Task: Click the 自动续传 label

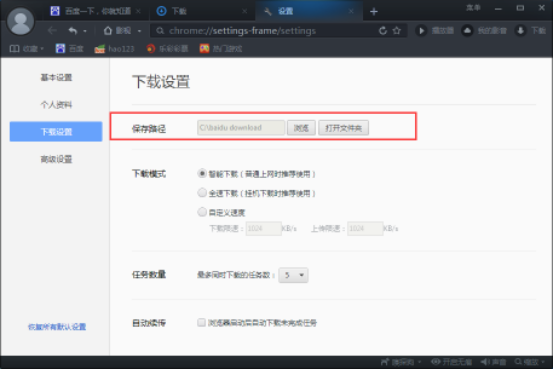Action: coord(149,323)
